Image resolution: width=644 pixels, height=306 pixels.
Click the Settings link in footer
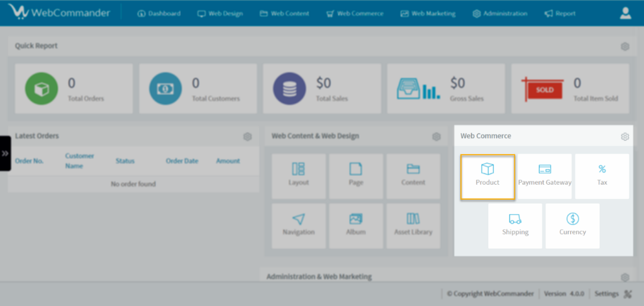tap(607, 293)
